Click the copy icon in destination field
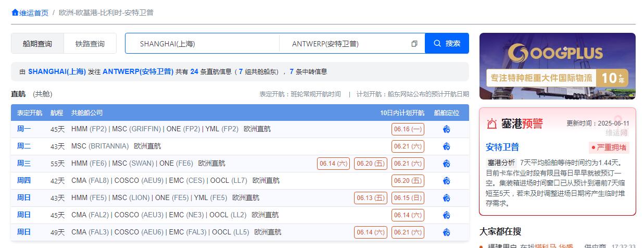The image size is (644, 248). (414, 44)
